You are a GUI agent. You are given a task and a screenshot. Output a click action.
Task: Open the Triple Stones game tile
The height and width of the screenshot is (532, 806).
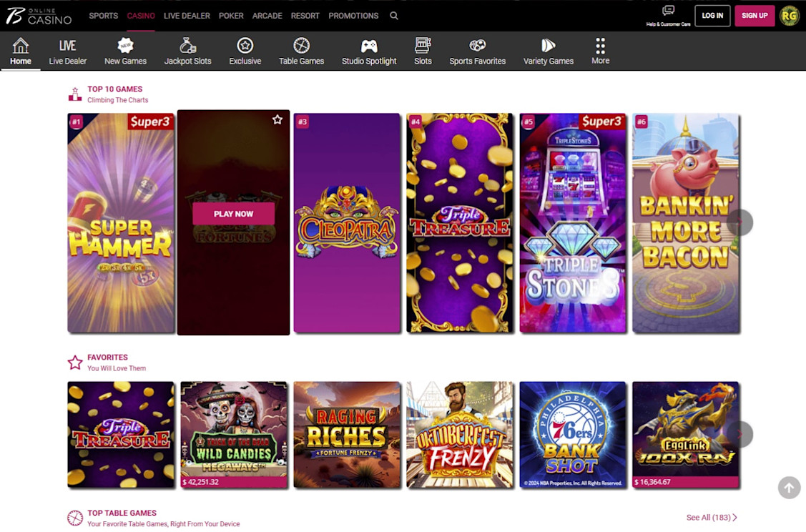pyautogui.click(x=573, y=223)
